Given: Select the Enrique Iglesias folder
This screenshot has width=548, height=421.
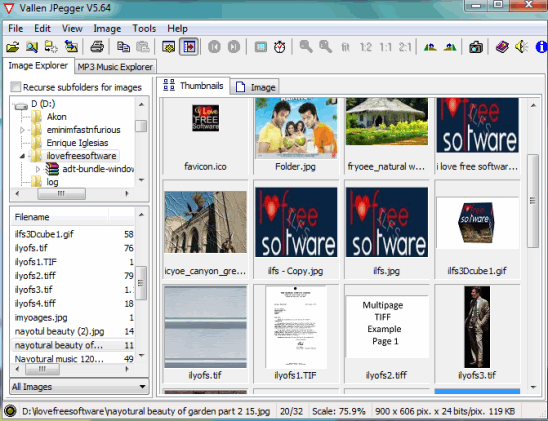Looking at the screenshot, I should point(77,143).
